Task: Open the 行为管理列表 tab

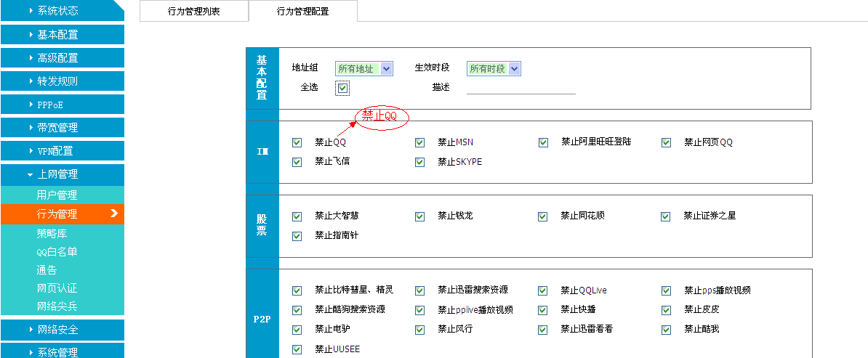Action: (x=193, y=12)
